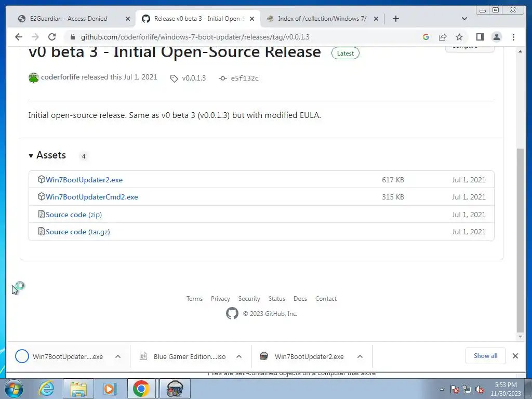
Task: Bookmark this page with star
Action: [459, 37]
